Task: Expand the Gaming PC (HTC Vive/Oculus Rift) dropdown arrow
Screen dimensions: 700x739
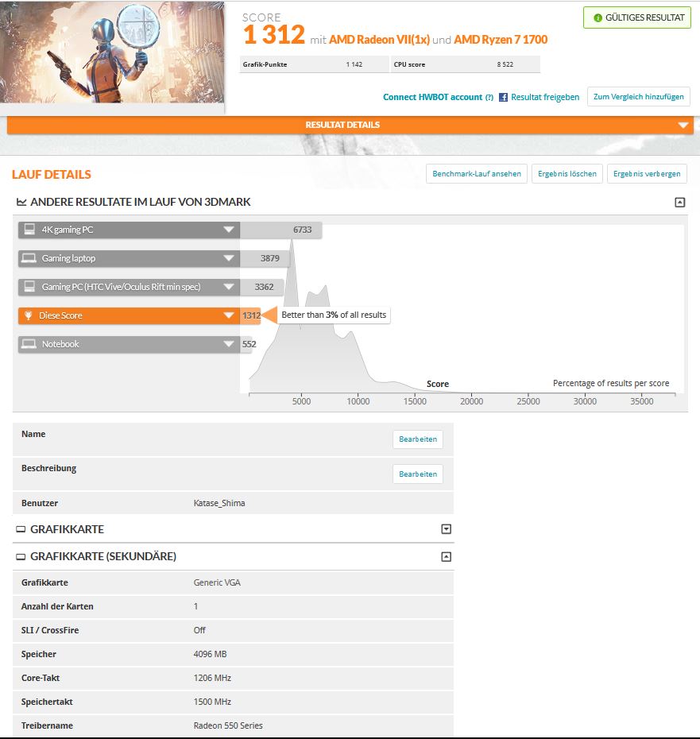Action: point(229,287)
